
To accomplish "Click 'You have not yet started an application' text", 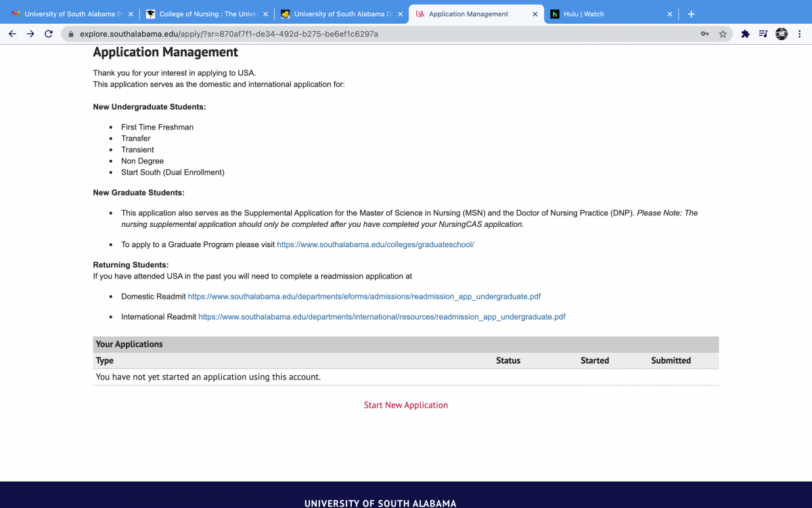I will coord(208,377).
